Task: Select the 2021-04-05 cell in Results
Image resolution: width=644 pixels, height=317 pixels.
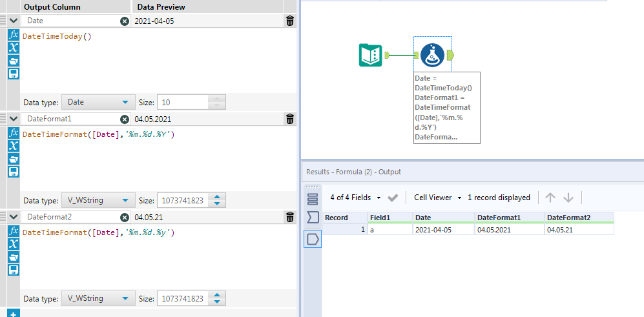Action: pos(444,230)
